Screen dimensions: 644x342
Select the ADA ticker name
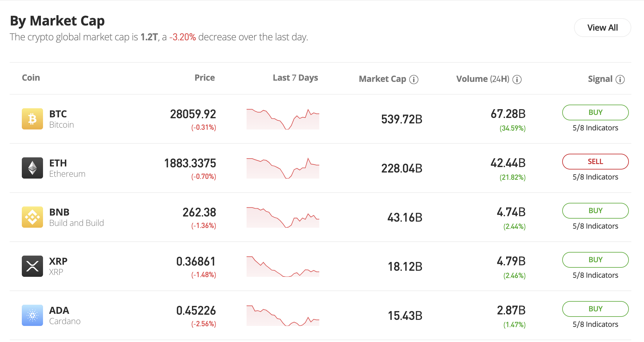59,310
